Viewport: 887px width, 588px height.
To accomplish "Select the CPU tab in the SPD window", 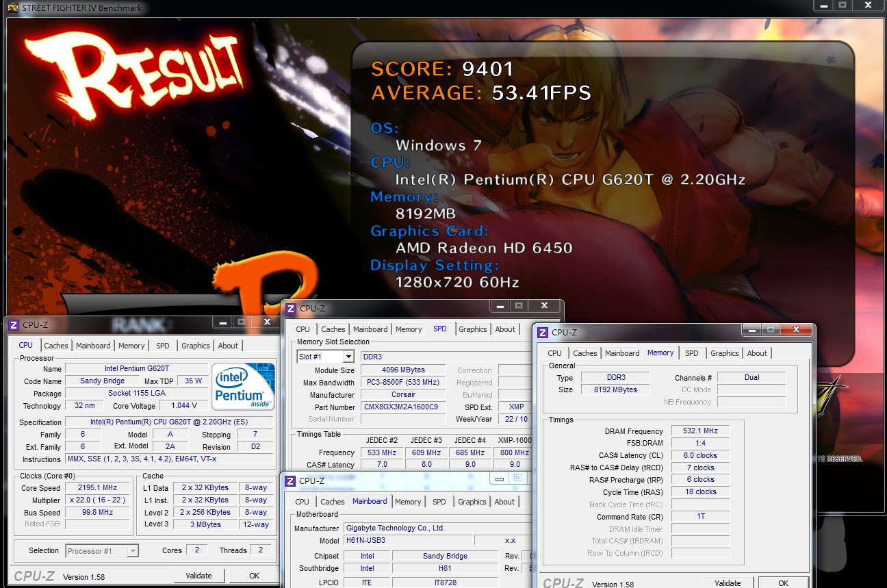I will click(303, 329).
